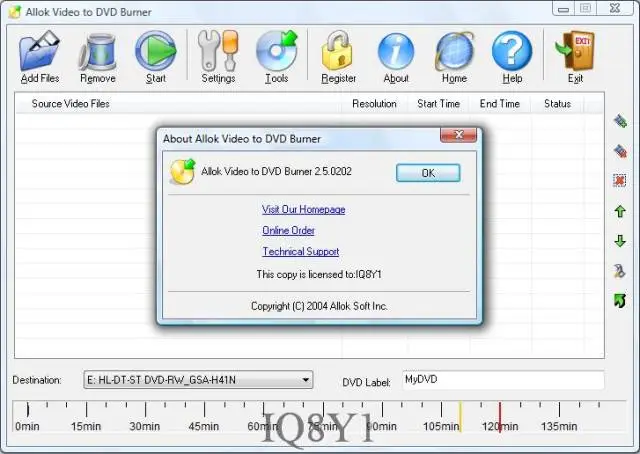
Task: Click the 30min label on duration ruler
Action: tap(145, 426)
